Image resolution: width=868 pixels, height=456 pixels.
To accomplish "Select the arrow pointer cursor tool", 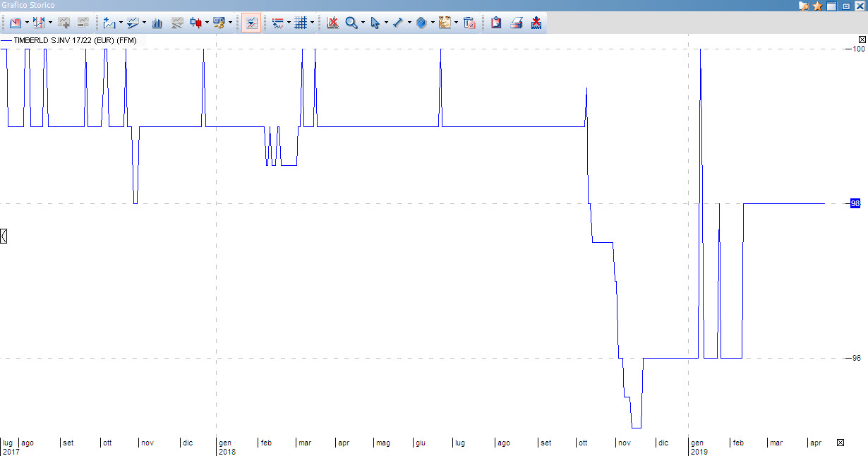I will pos(375,23).
